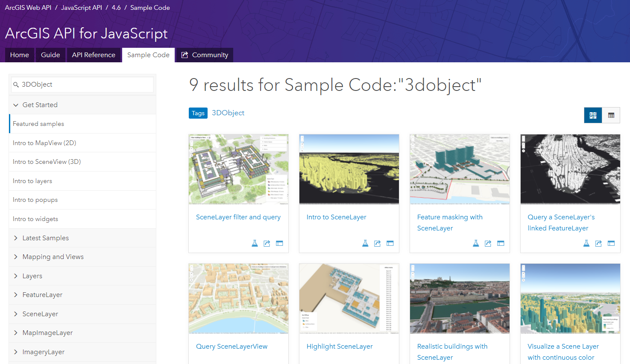The height and width of the screenshot is (364, 630).
Task: Click the flask icon on Query a SceneLayer's linked FeatureLayer card
Action: point(586,243)
